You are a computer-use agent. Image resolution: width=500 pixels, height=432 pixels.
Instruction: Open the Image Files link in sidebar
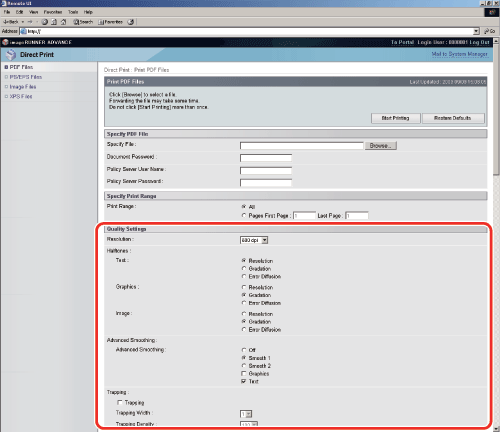click(x=23, y=87)
